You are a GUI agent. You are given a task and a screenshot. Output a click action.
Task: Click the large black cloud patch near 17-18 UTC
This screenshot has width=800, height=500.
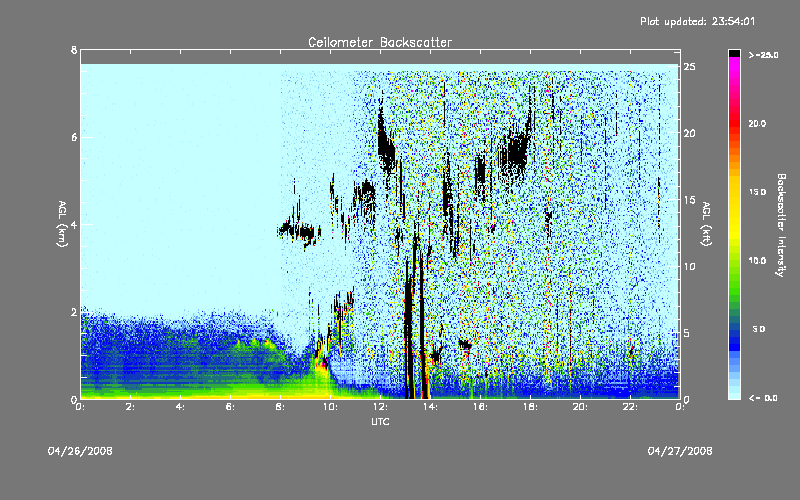(516, 152)
